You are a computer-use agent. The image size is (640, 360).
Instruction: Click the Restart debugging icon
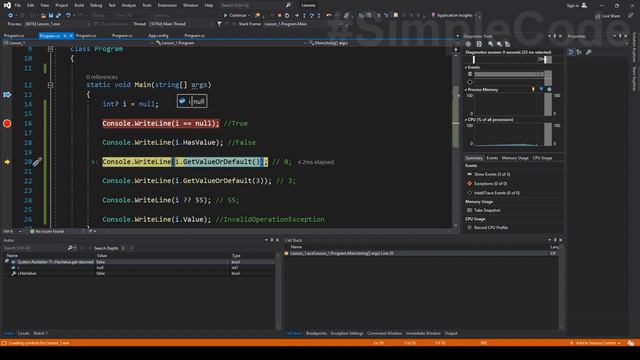pyautogui.click(x=287, y=16)
